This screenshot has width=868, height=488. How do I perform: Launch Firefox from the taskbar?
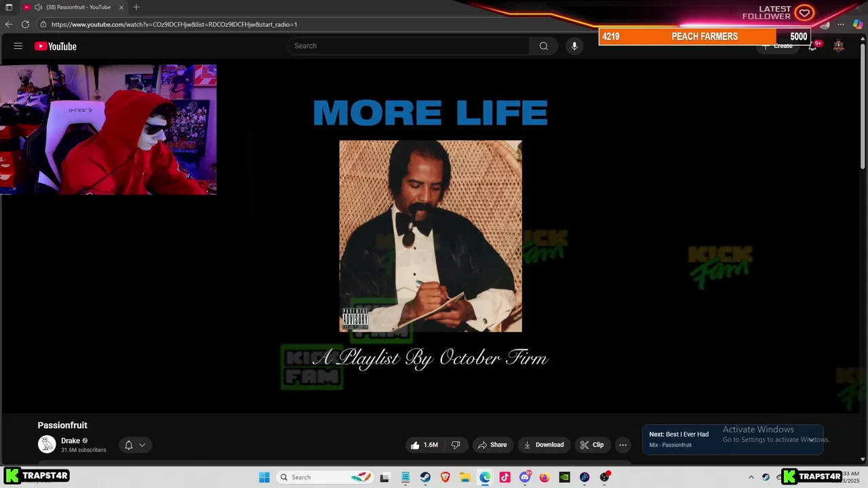545,477
